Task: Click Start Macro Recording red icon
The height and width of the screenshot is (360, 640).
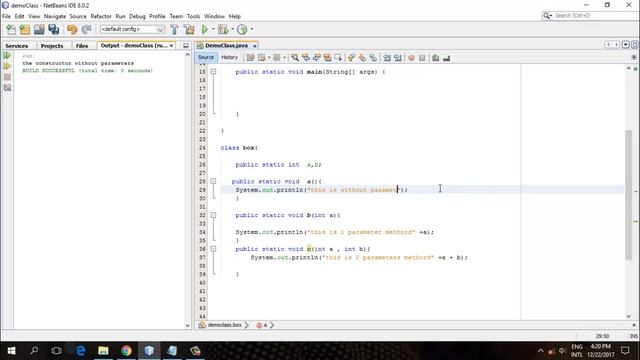Action: pyautogui.click(x=411, y=58)
